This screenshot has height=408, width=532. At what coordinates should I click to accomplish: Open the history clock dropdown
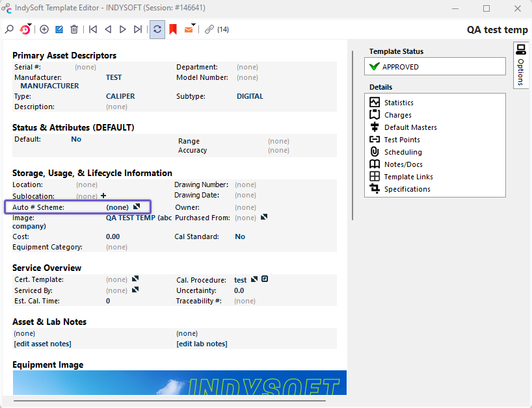pos(25,29)
